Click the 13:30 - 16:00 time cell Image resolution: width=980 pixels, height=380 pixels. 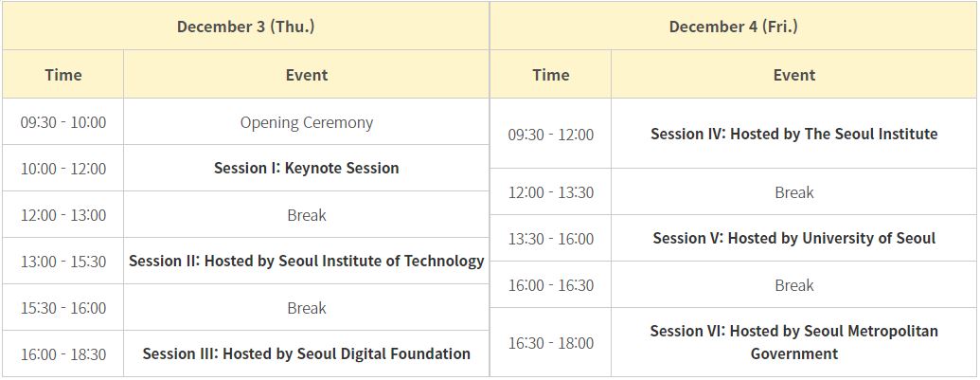[x=551, y=238]
